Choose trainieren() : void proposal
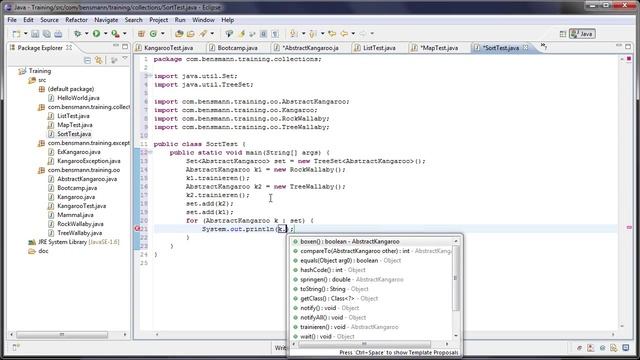The image size is (640, 360). [x=372, y=327]
